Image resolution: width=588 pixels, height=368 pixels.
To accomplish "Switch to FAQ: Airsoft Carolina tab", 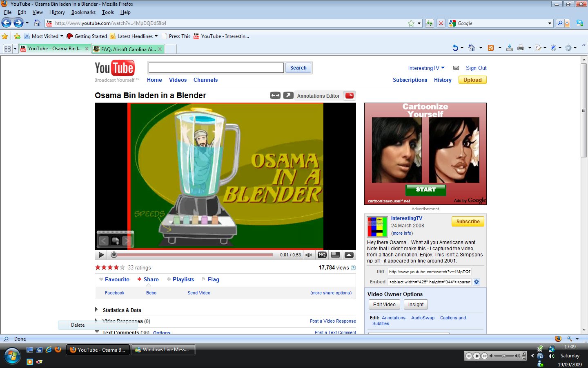I will tap(128, 49).
